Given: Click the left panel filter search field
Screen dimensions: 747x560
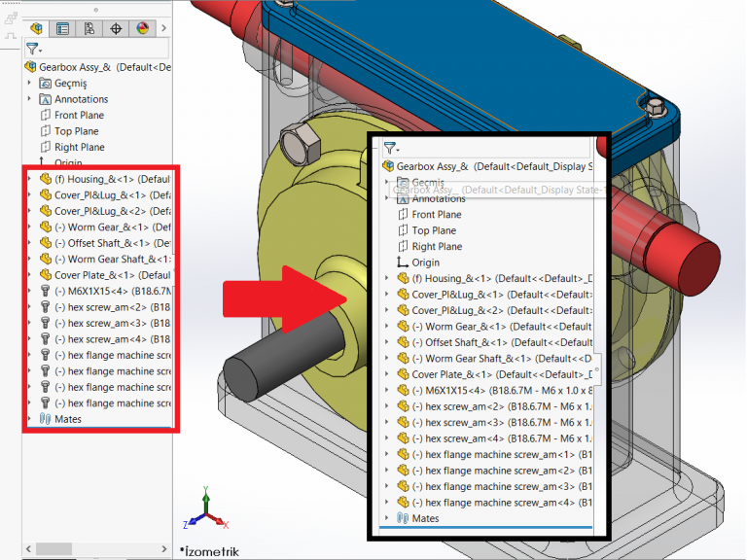Looking at the screenshot, I should pos(105,49).
